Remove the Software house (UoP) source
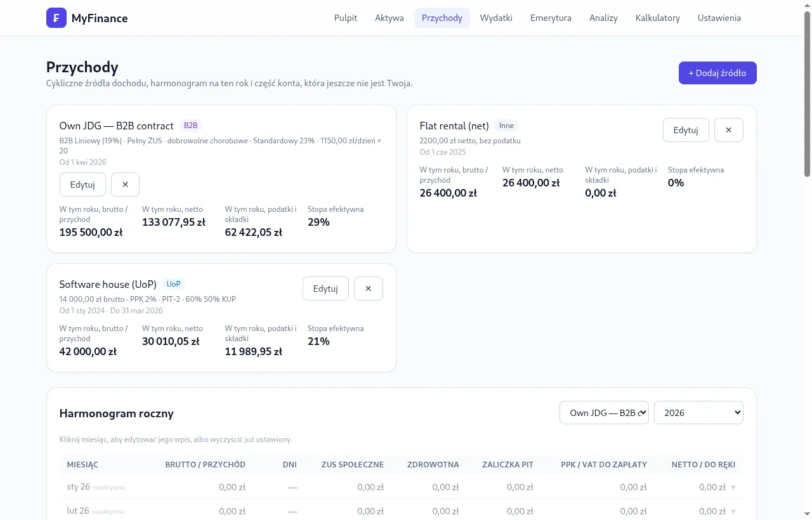Viewport: 812px width, 520px height. (369, 289)
